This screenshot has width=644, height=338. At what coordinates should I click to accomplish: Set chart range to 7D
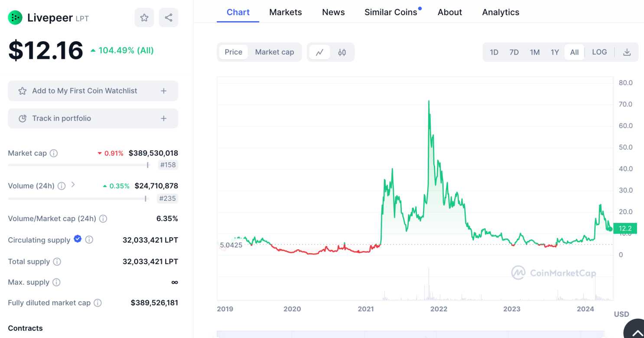514,52
